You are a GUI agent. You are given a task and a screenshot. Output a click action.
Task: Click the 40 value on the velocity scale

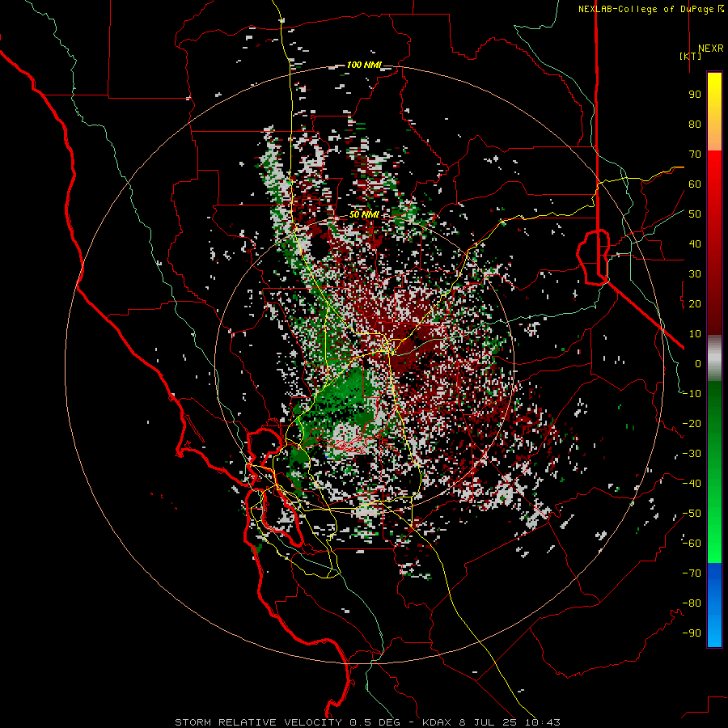click(695, 244)
